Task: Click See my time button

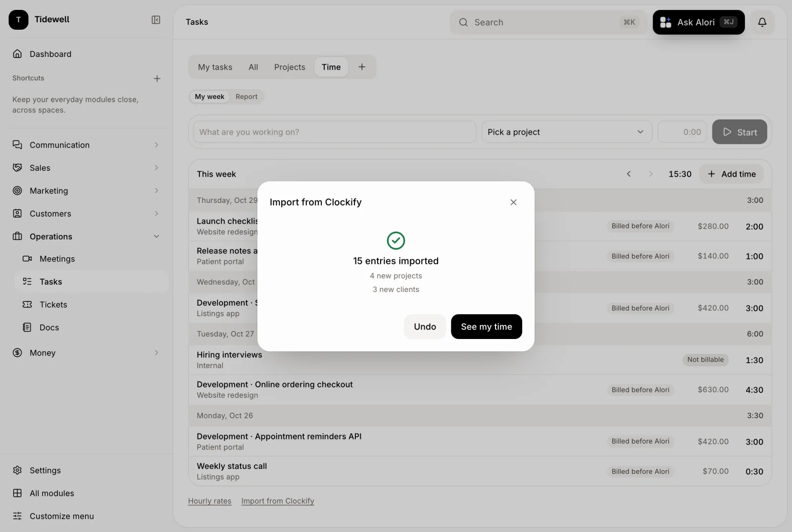Action: pyautogui.click(x=487, y=327)
